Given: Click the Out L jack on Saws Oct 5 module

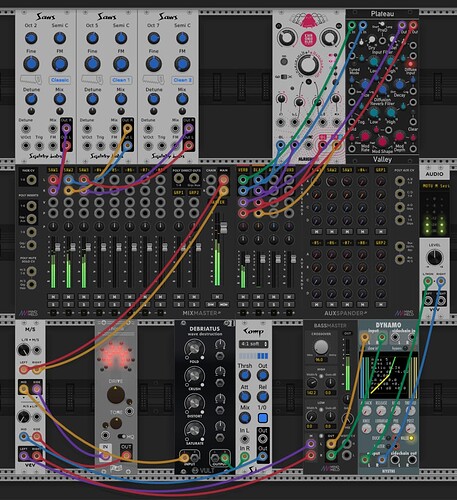Looking at the screenshot, I should tap(127, 146).
